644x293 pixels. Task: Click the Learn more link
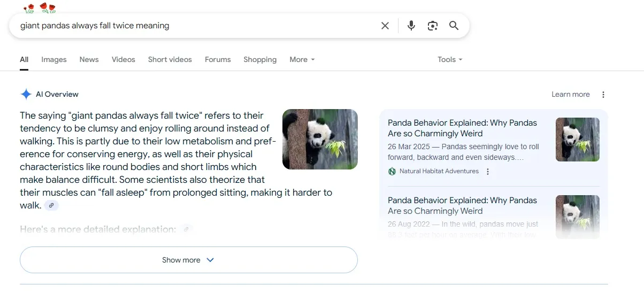[x=570, y=95]
